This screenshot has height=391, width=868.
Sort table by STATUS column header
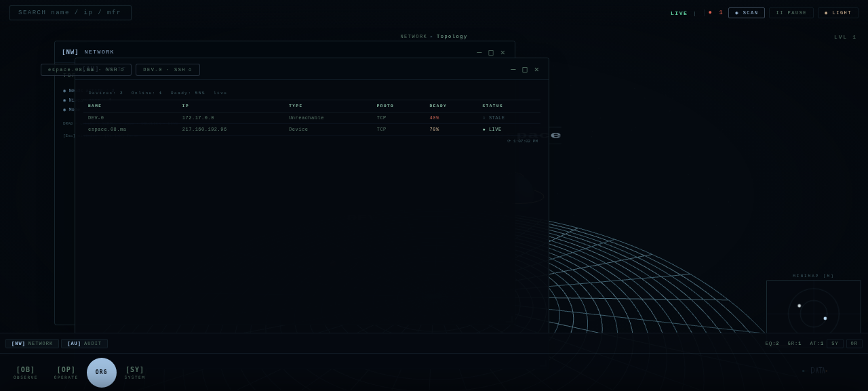tap(493, 106)
